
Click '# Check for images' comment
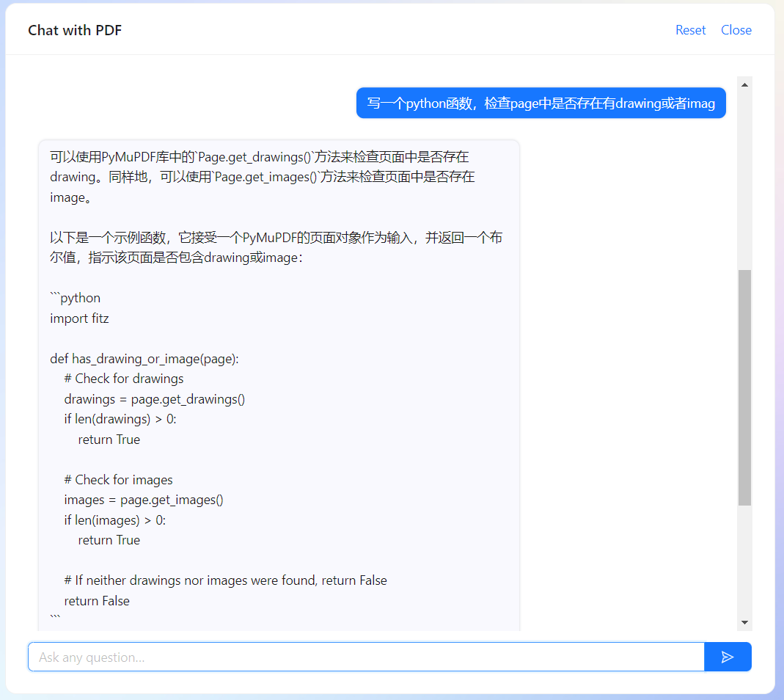click(119, 480)
